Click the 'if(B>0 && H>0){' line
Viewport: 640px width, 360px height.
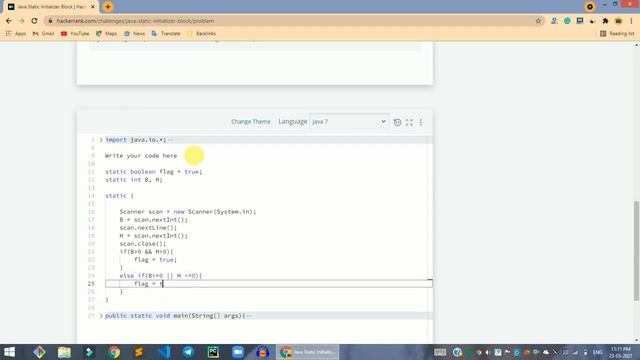click(146, 252)
